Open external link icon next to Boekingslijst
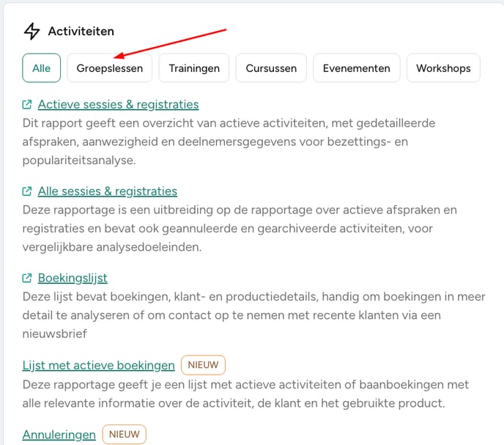 click(27, 278)
